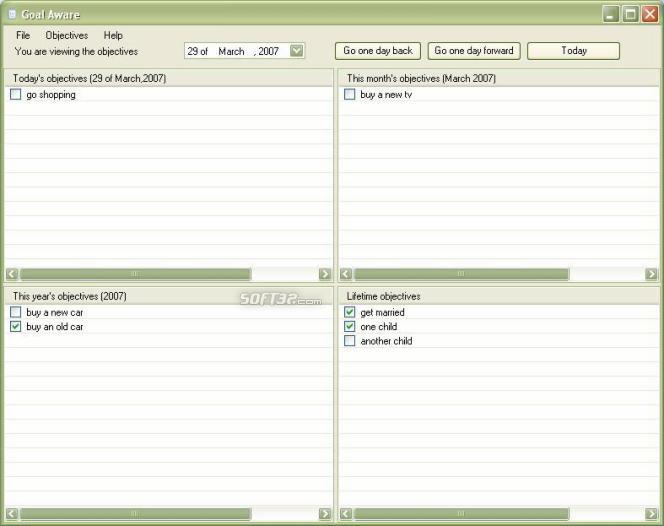Click left scroll arrow in Lifetime objectives
Screen dimensions: 664x526
346,514
